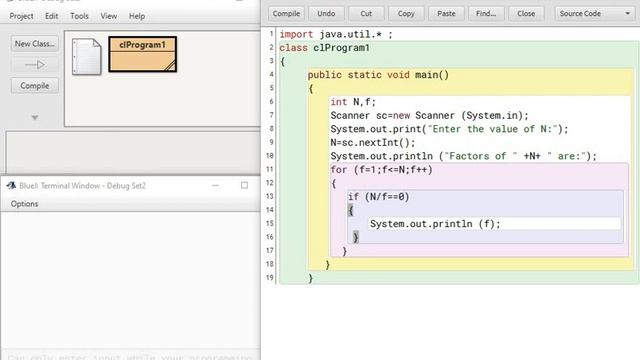Open the Help menu
The image size is (640, 360).
pyautogui.click(x=137, y=16)
